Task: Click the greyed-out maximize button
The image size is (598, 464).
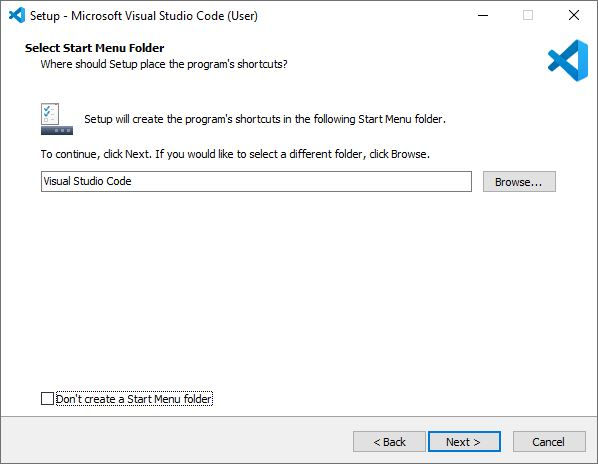Action: (528, 15)
